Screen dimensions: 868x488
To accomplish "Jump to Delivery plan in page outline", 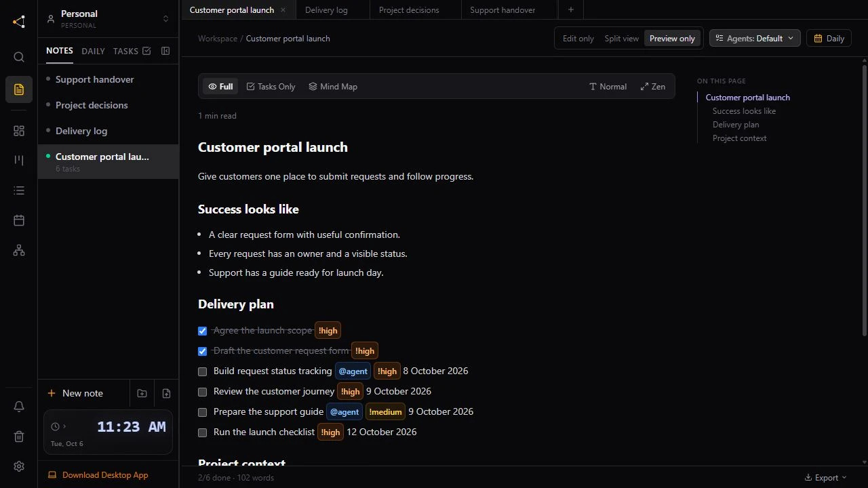I will (736, 125).
